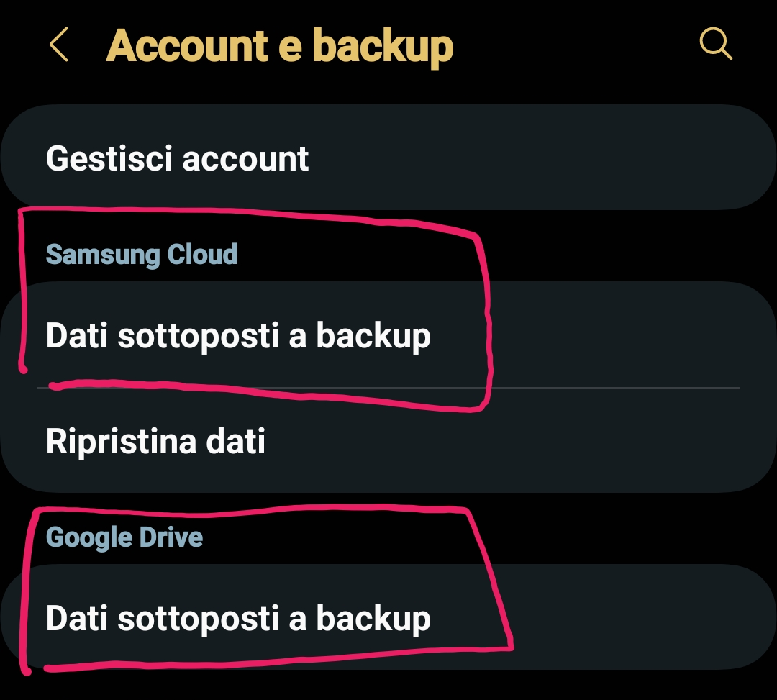777x700 pixels.
Task: Tap Dati sottoposti a backup under Samsung Cloud
Action: point(237,335)
